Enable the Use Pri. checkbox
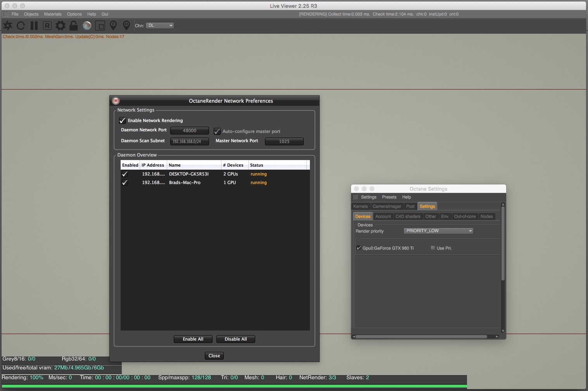The width and height of the screenshot is (588, 391). (433, 248)
